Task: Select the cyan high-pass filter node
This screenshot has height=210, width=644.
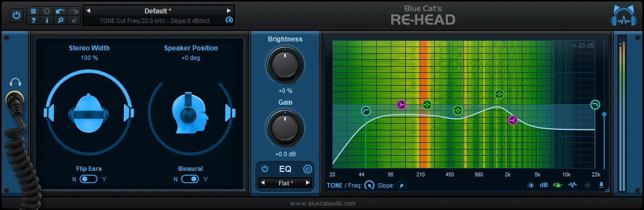Action: [x=366, y=111]
